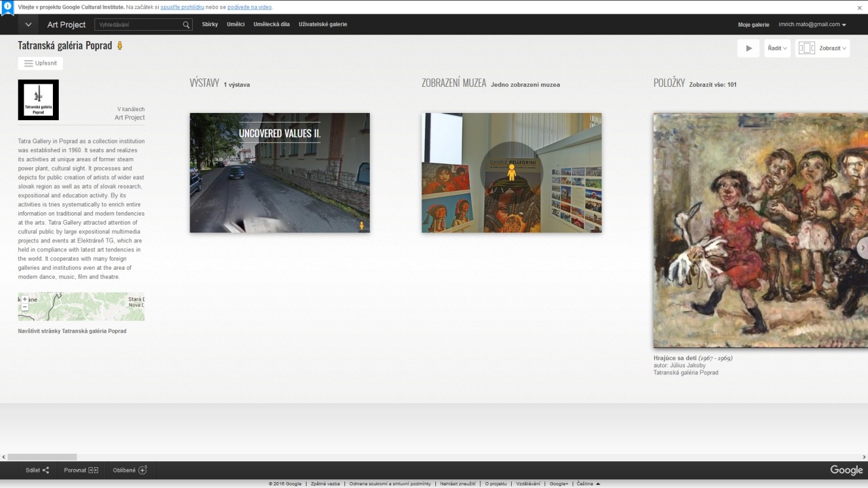Screen dimensions: 868x488
Task: Go to Umělci in the navigation bar
Action: [x=235, y=25]
